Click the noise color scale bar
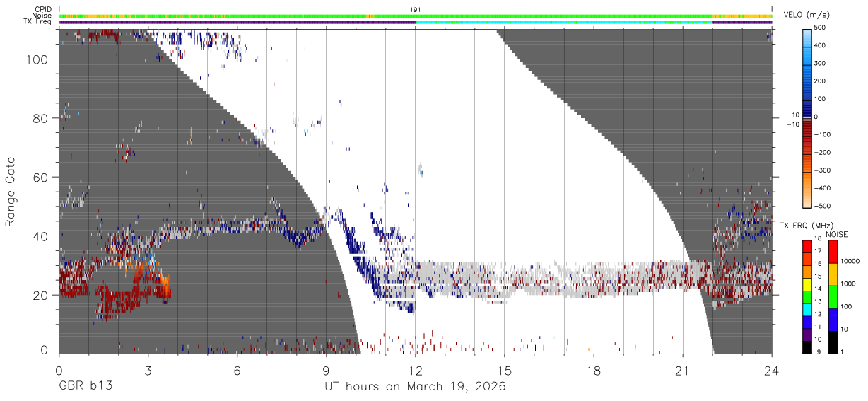Viewport: 868px width, 401px height. 834,297
